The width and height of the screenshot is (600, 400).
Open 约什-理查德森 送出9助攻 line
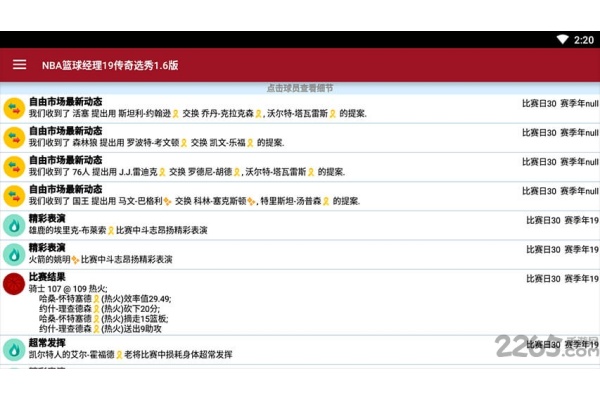coord(100,328)
